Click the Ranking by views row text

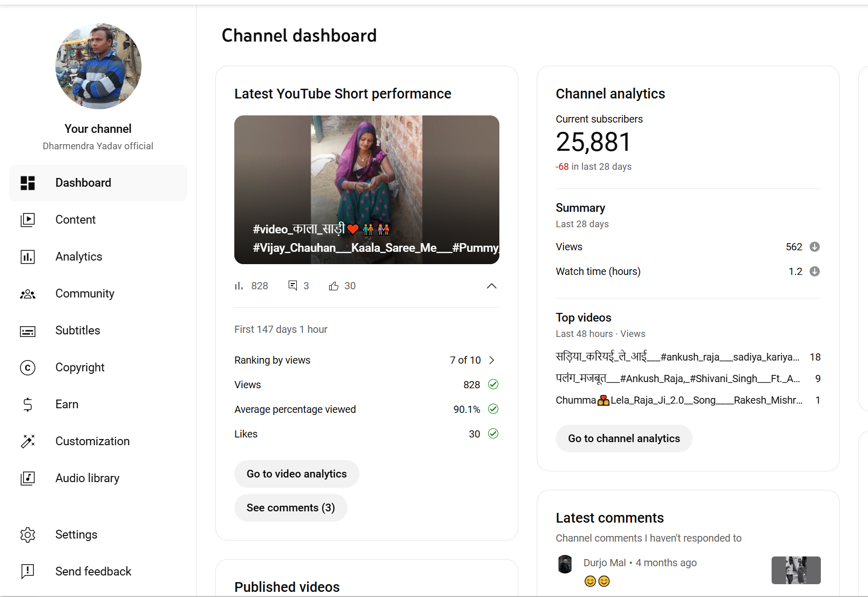[x=272, y=360]
